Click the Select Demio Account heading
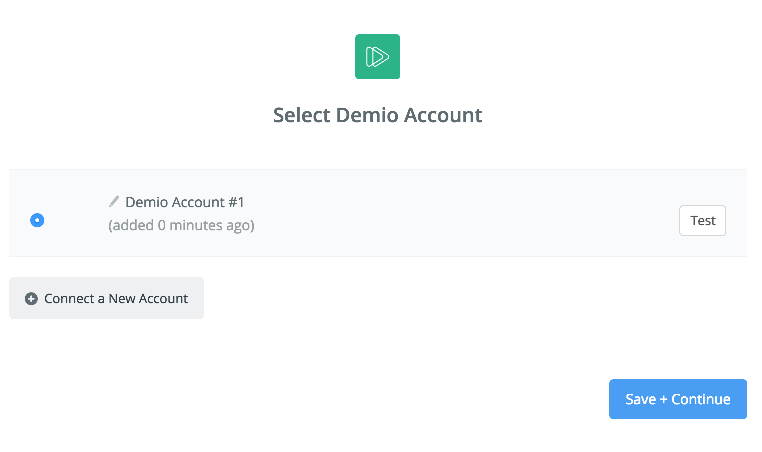Viewport: 762px width, 452px height. [x=378, y=115]
